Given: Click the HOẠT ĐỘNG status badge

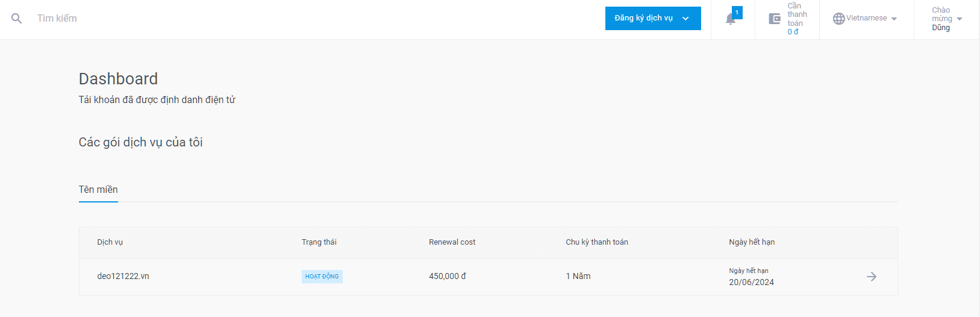Looking at the screenshot, I should click(x=322, y=277).
